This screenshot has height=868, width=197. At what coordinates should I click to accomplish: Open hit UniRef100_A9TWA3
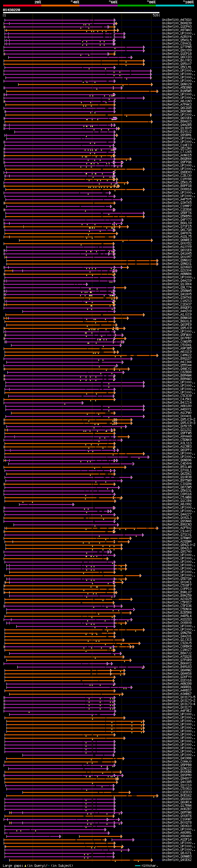tap(177, 30)
